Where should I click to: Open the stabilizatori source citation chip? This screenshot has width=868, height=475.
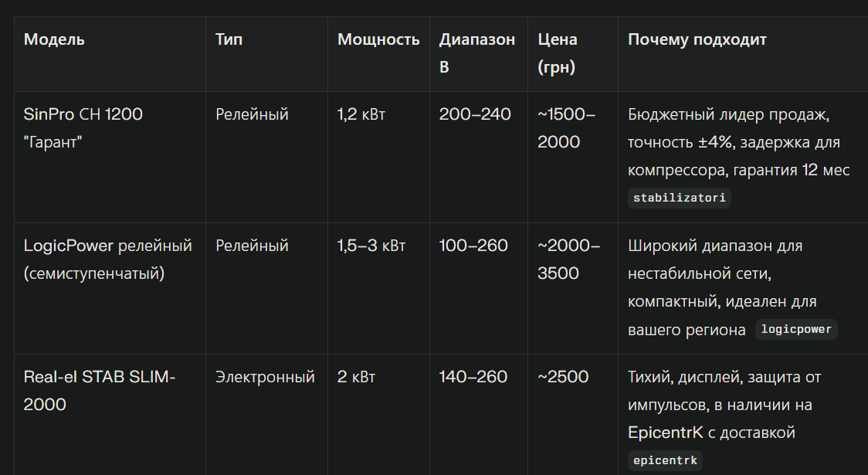coord(679,198)
